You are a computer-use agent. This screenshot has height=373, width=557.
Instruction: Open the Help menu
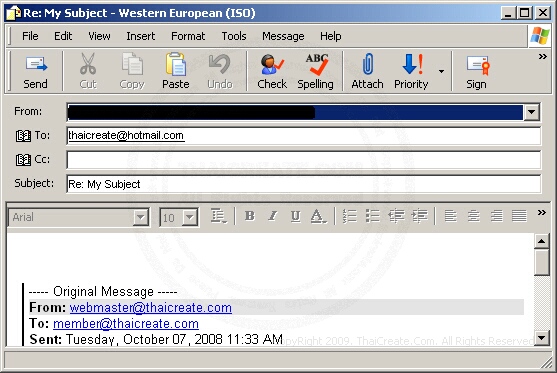(330, 36)
